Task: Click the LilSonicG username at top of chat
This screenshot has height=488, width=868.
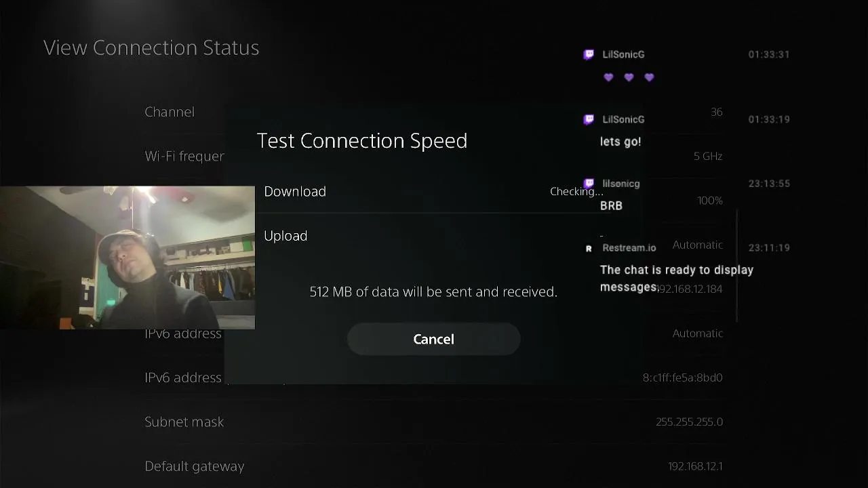Action: pos(623,54)
